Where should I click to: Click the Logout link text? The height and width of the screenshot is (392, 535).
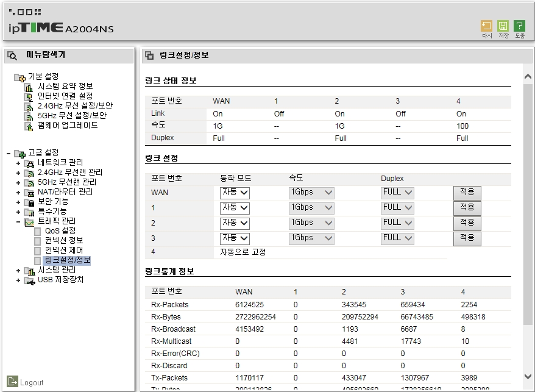click(32, 382)
